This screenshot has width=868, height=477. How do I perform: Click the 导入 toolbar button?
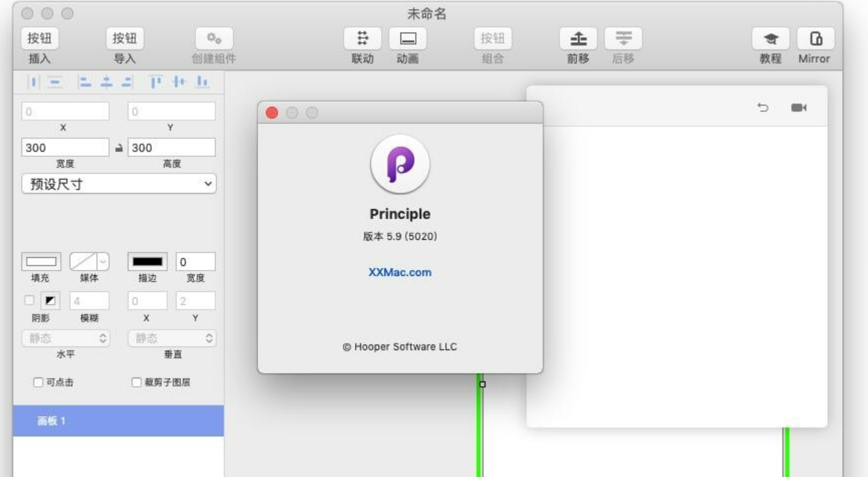pyautogui.click(x=125, y=39)
